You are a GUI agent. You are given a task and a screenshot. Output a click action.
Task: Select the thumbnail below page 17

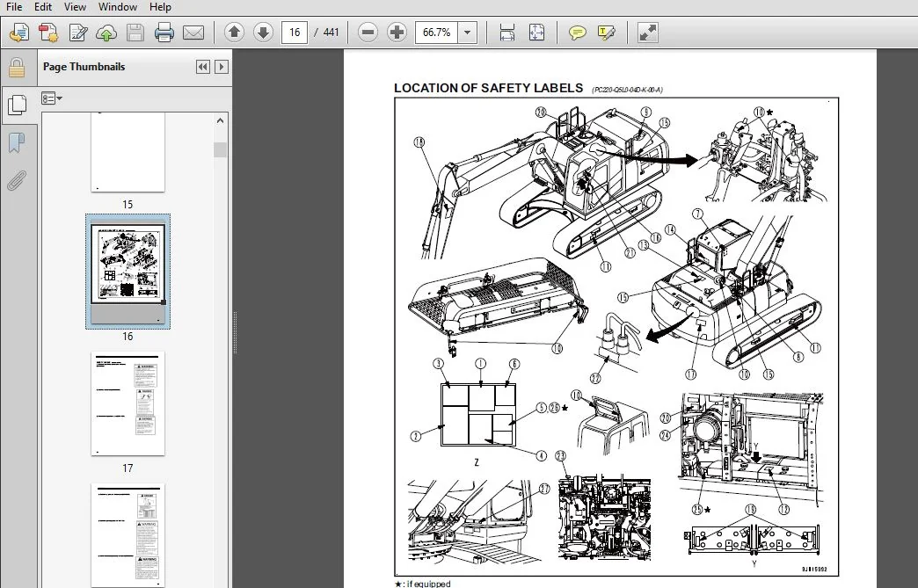[127, 534]
